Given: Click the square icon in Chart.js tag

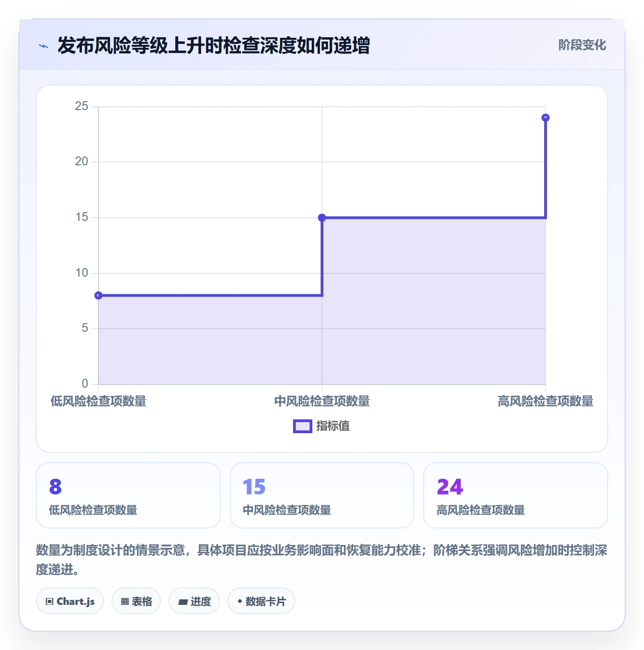Looking at the screenshot, I should pyautogui.click(x=50, y=602).
